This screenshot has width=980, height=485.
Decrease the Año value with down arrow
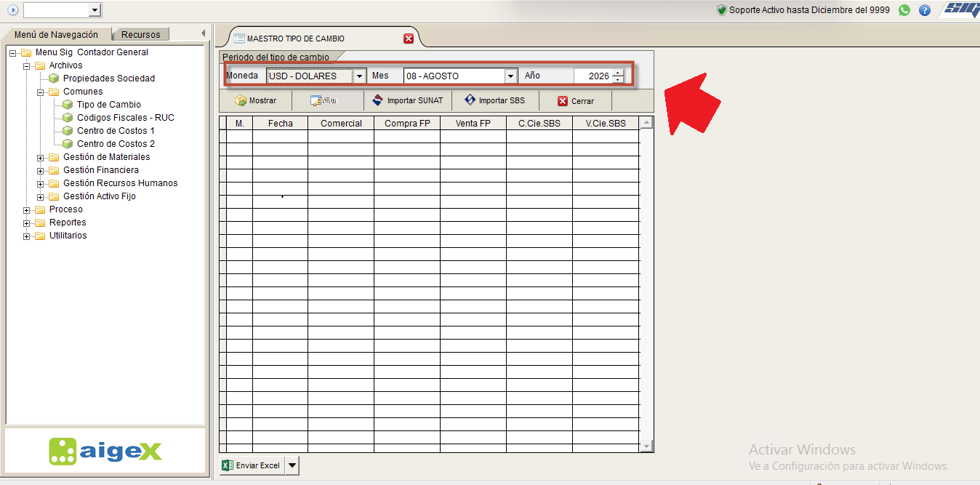618,79
